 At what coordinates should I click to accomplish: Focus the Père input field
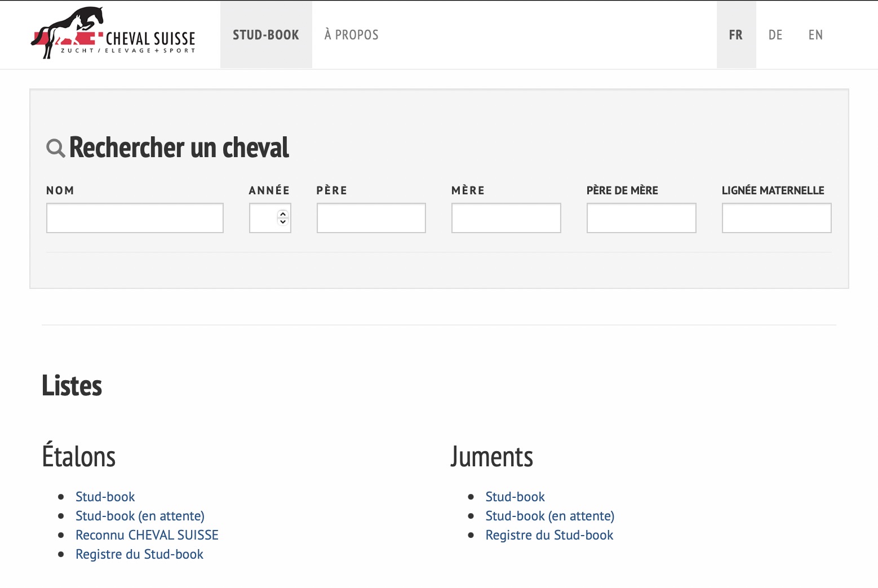pos(371,218)
